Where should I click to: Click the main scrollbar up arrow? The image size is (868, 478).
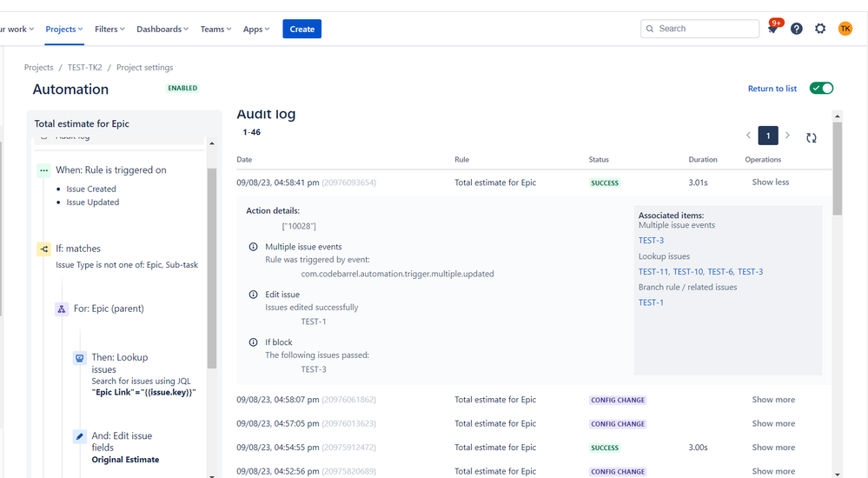tap(838, 116)
